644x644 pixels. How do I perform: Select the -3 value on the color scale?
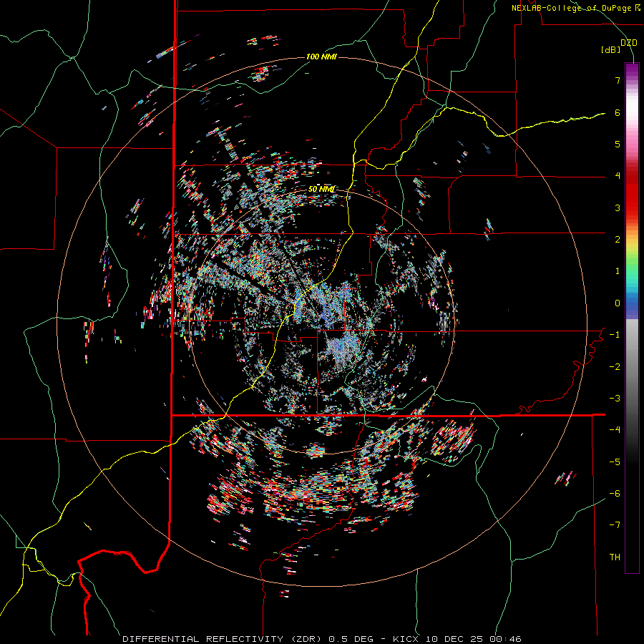click(x=615, y=399)
